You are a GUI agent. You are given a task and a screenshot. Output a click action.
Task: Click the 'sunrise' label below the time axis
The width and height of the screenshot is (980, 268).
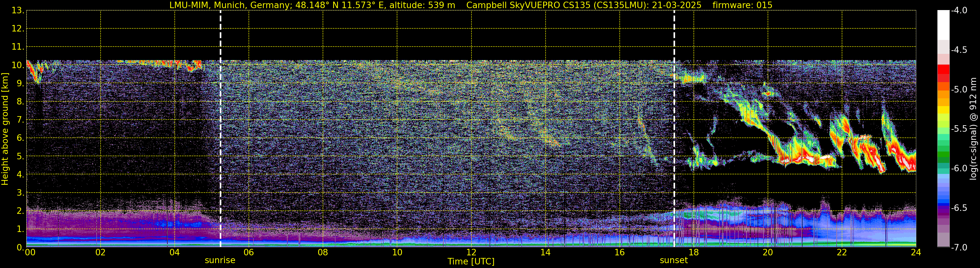(x=220, y=260)
